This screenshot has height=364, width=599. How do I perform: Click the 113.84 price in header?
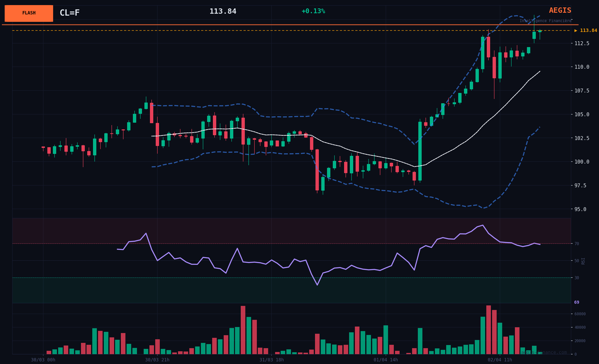click(223, 12)
